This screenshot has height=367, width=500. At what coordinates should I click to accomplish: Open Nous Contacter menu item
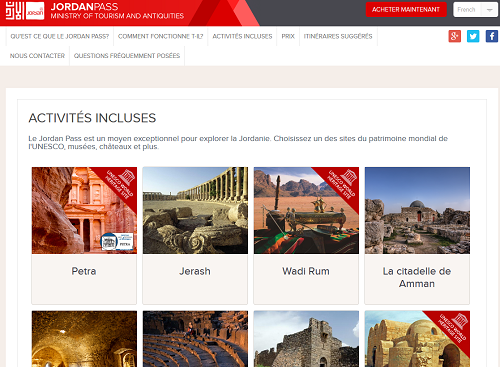tap(37, 56)
